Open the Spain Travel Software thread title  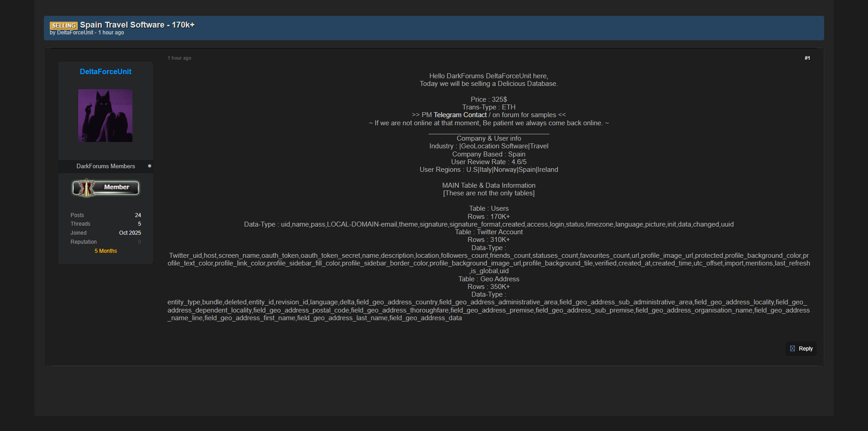tap(137, 25)
